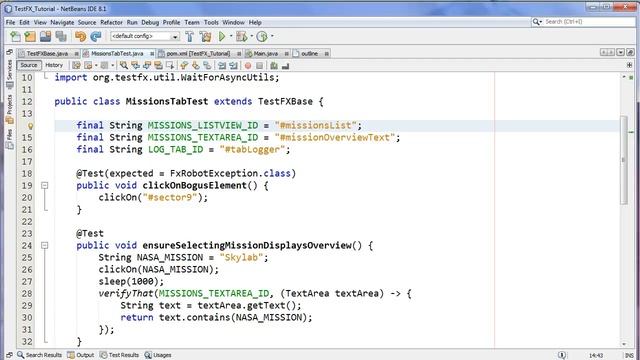Open the Refactor menu
The height and width of the screenshot is (360, 640).
coord(111,22)
